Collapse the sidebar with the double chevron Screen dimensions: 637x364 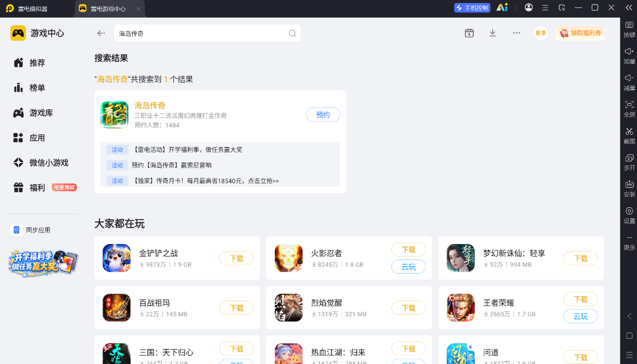click(x=629, y=8)
